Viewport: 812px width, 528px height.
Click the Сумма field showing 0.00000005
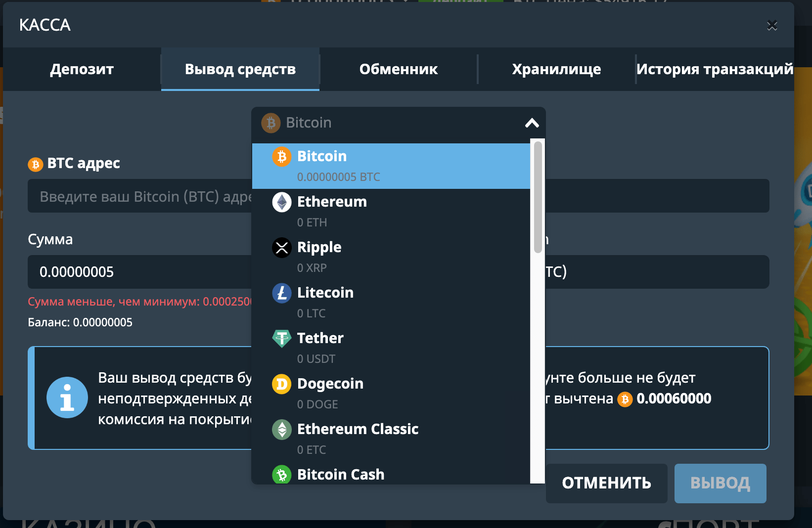[140, 272]
